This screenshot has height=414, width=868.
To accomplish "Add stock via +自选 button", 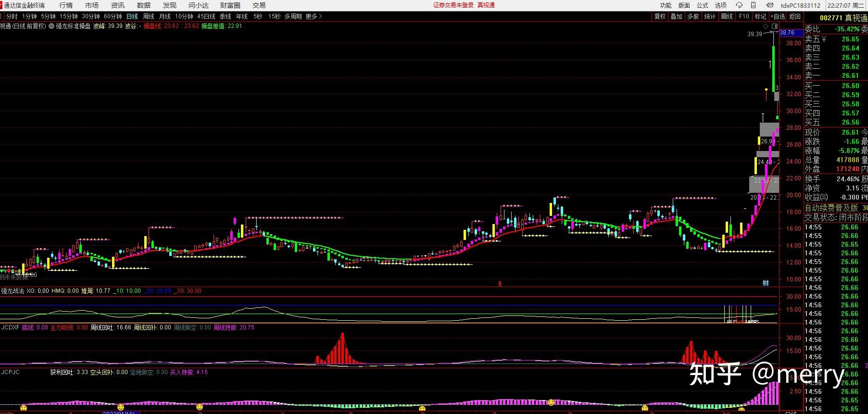I will click(778, 16).
